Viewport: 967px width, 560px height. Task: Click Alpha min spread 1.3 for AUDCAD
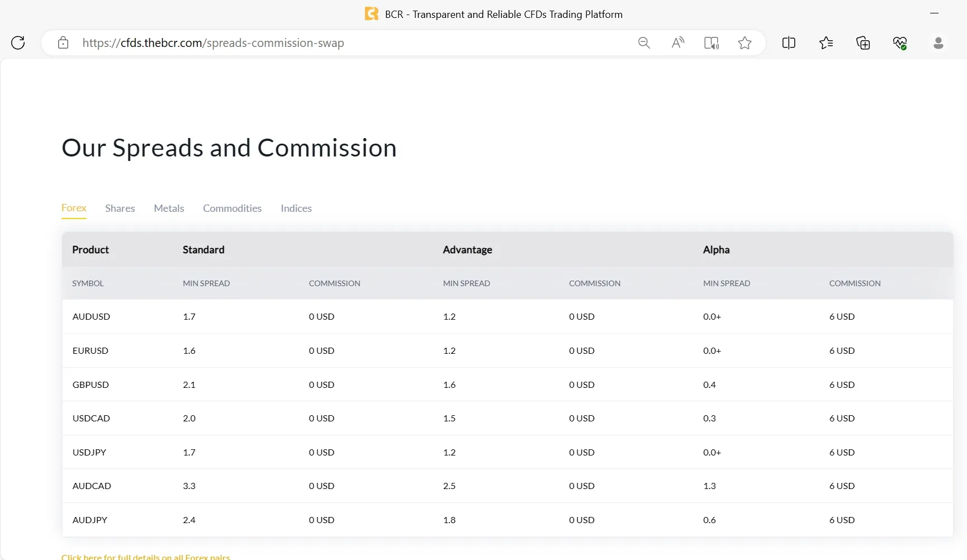tap(709, 486)
